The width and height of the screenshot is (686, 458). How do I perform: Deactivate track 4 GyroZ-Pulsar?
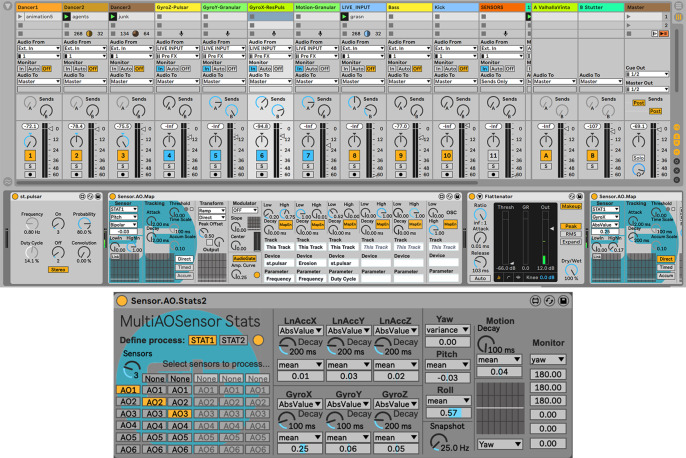point(169,155)
